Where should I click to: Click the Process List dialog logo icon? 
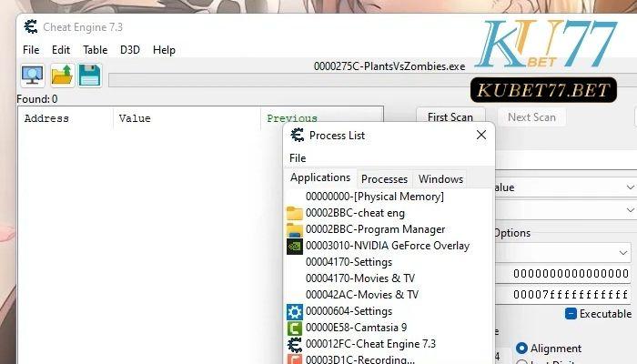[297, 135]
